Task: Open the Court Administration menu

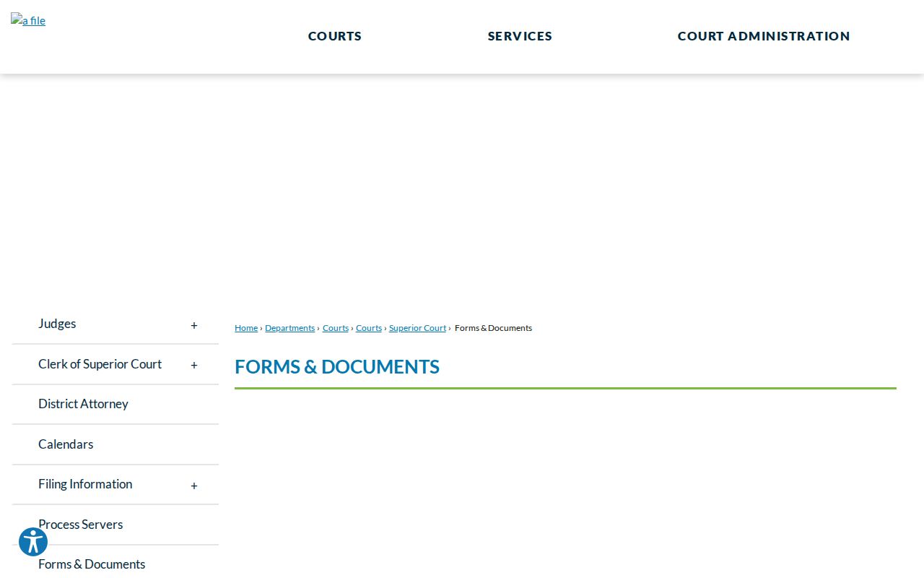Action: point(764,36)
